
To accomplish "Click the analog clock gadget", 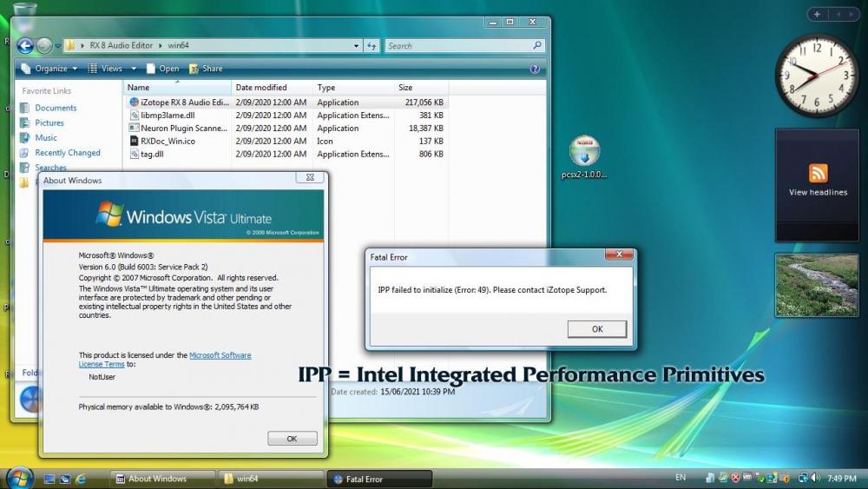I will (x=817, y=76).
